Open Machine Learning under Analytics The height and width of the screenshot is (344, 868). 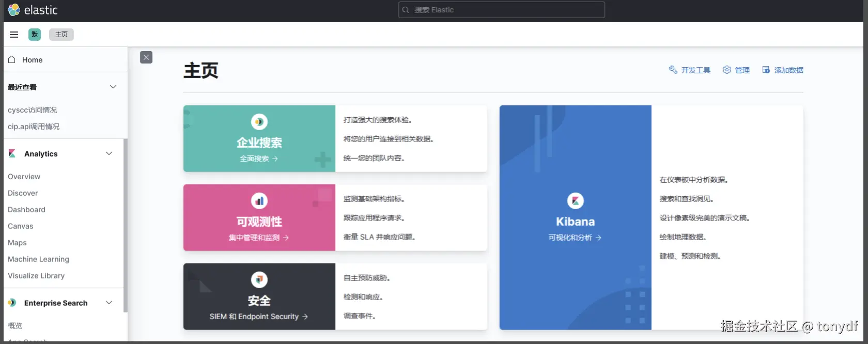(x=38, y=259)
